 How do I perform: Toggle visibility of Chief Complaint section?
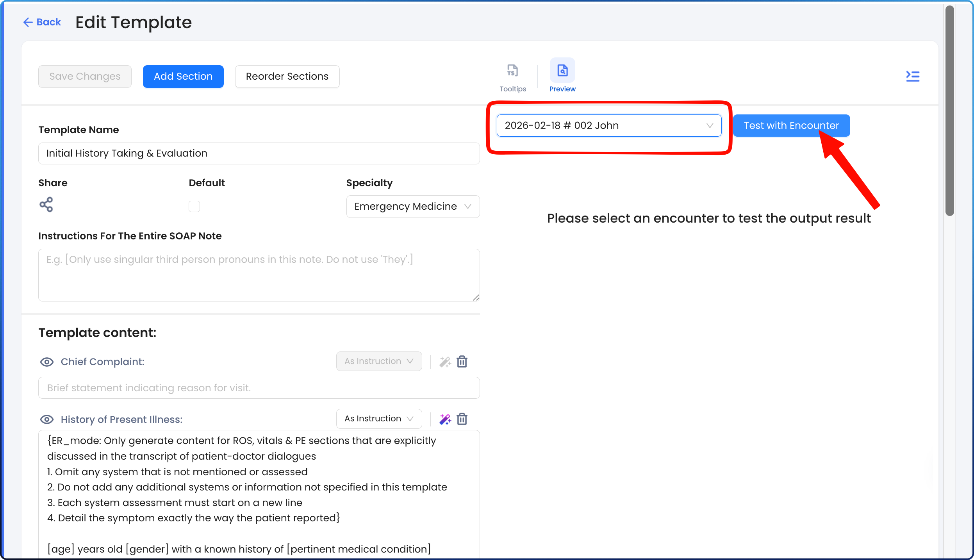pos(47,362)
